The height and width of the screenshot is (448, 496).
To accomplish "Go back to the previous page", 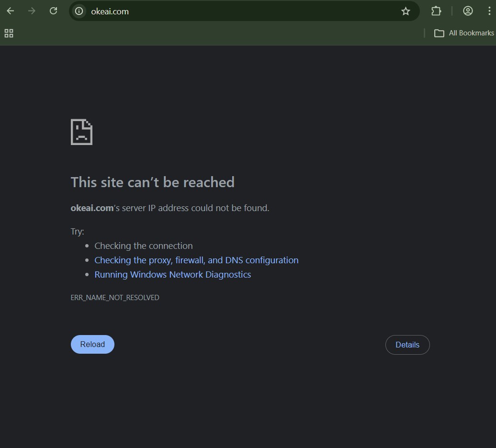I will tap(11, 11).
